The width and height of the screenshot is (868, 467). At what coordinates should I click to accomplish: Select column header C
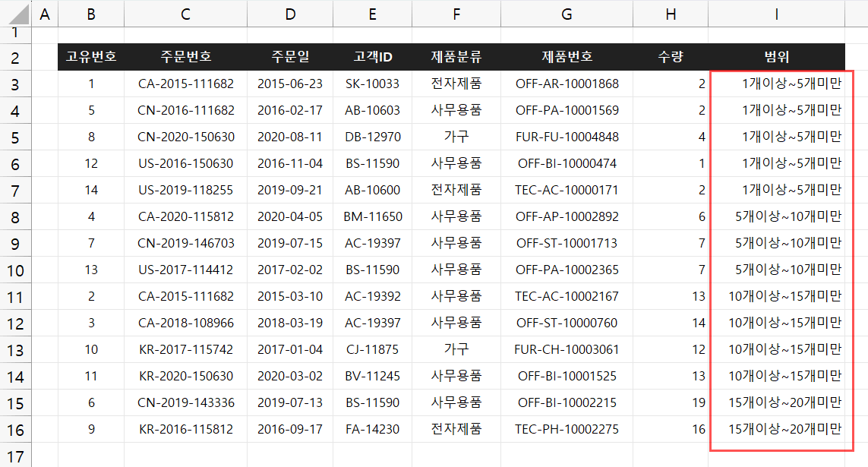pyautogui.click(x=185, y=14)
